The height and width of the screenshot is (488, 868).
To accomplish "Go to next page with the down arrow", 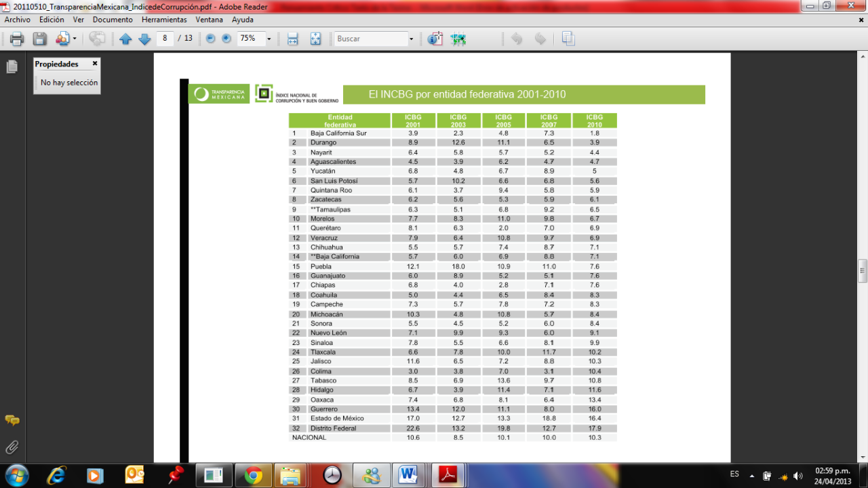I will (x=144, y=39).
